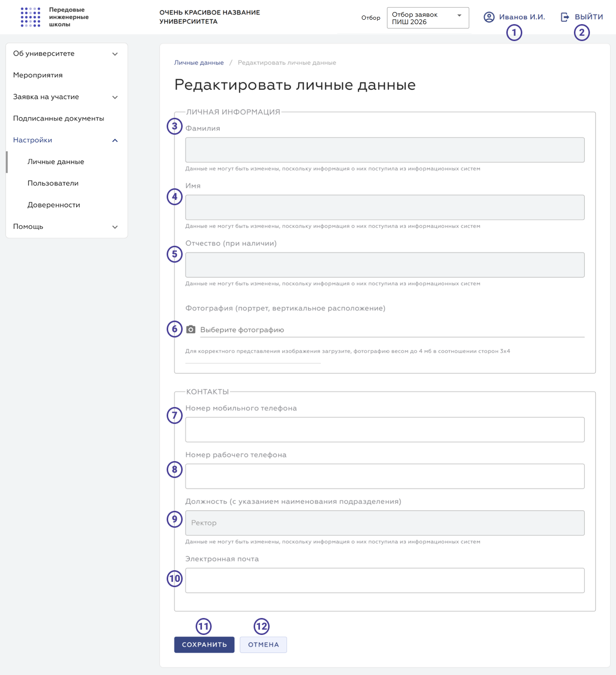Click the Отмена button
616x675 pixels.
point(263,645)
